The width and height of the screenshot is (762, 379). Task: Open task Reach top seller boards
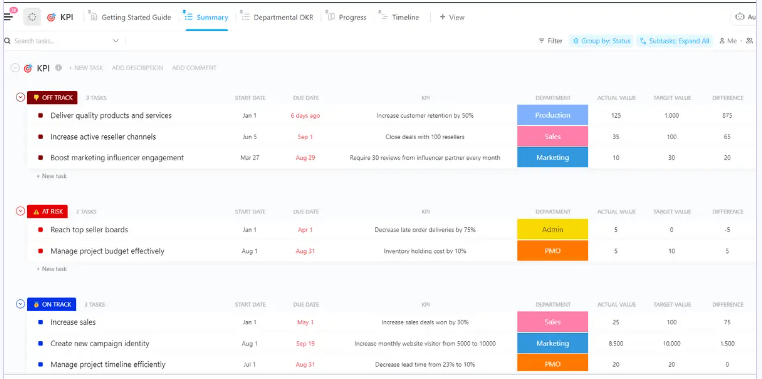point(89,230)
